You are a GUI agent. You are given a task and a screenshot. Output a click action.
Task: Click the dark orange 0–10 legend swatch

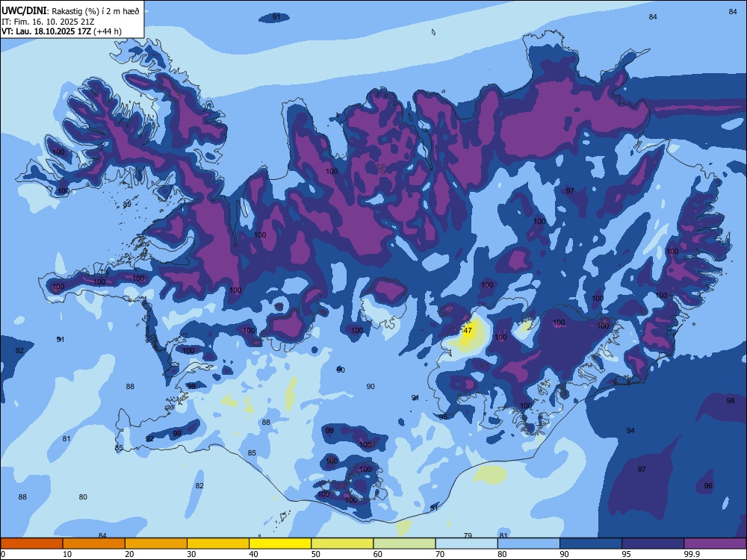[31, 544]
